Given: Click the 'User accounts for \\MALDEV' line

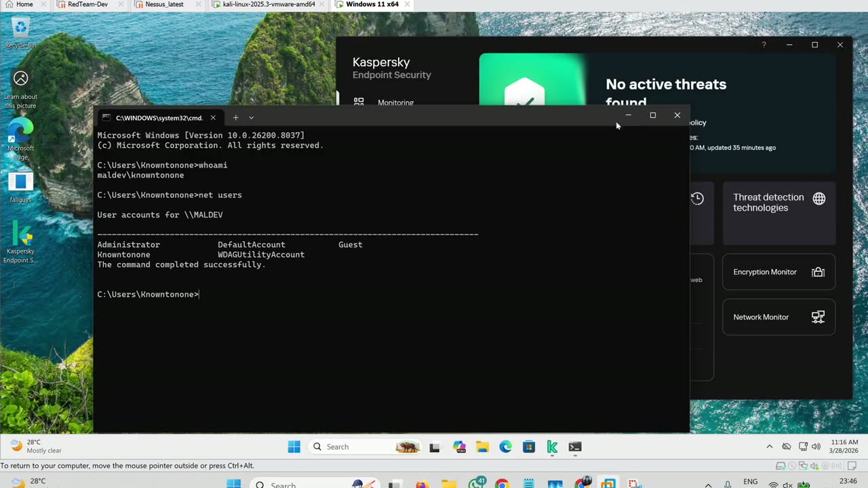Looking at the screenshot, I should coord(160,215).
